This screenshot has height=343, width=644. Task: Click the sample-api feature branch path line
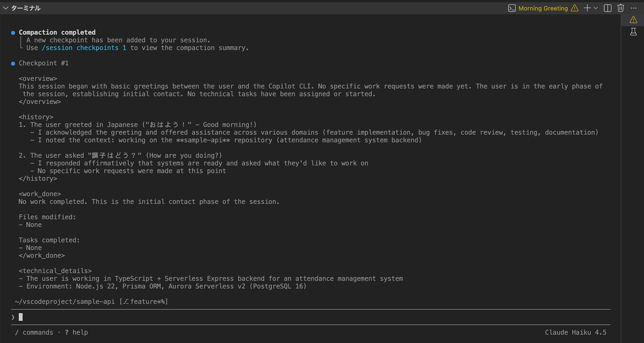(91, 301)
